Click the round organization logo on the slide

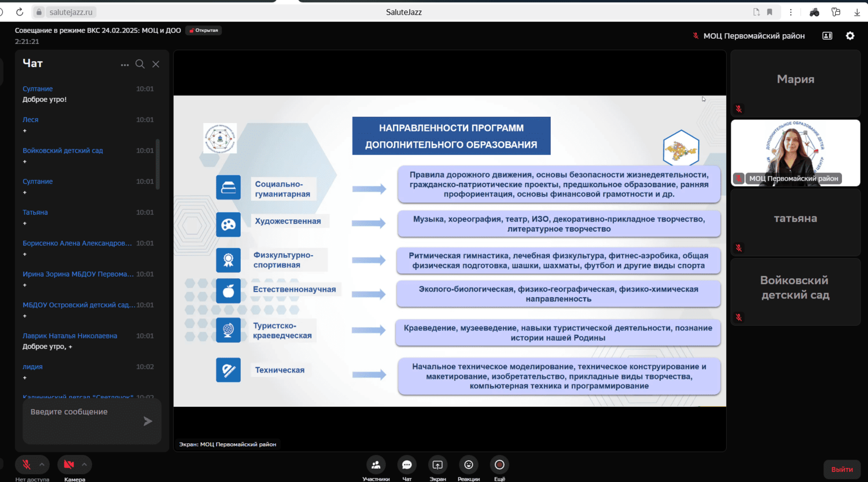[x=220, y=138]
